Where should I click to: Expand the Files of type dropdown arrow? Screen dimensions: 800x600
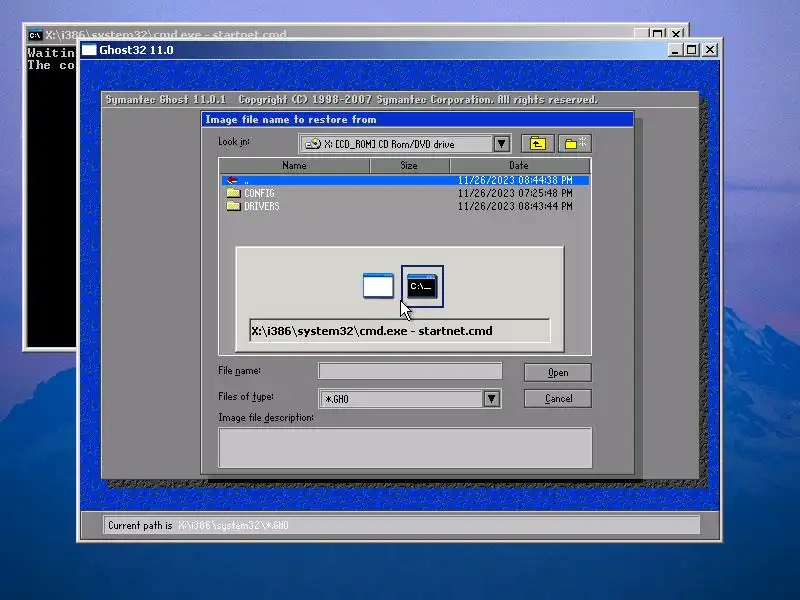pyautogui.click(x=491, y=398)
